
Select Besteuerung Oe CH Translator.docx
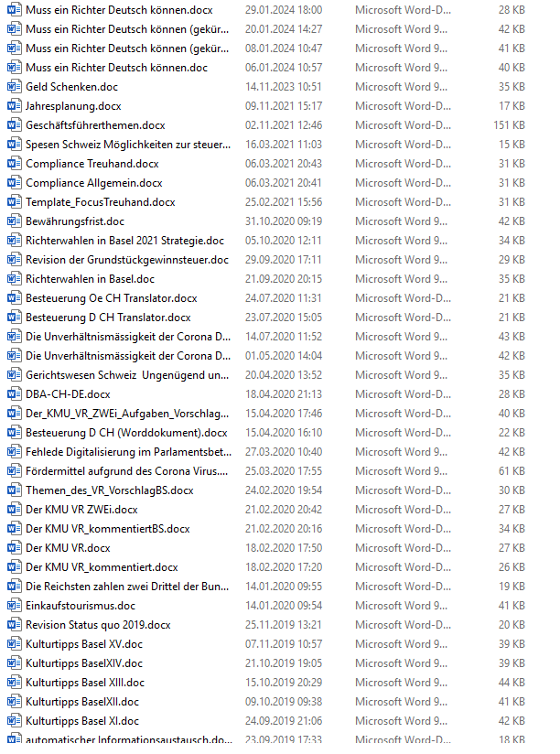coord(111,298)
